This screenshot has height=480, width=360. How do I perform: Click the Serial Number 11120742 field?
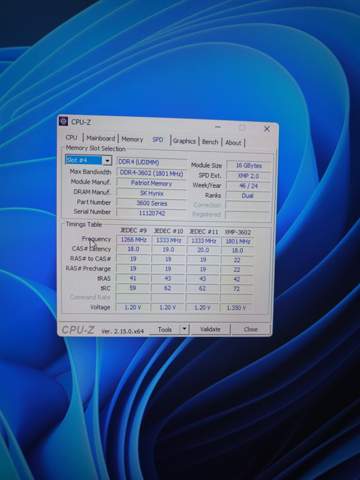(x=151, y=213)
